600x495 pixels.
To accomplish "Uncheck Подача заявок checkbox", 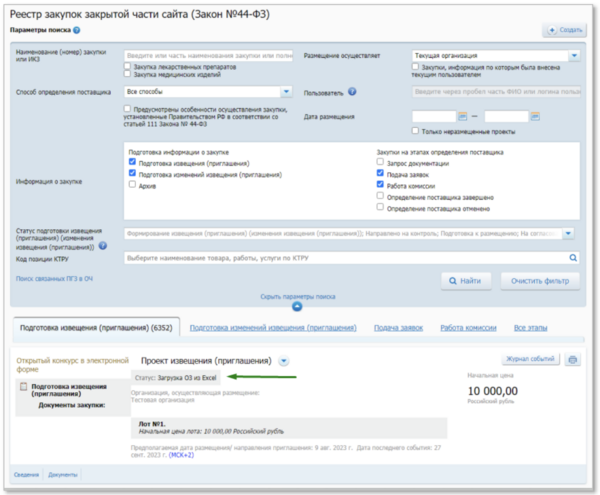I will tap(380, 172).
